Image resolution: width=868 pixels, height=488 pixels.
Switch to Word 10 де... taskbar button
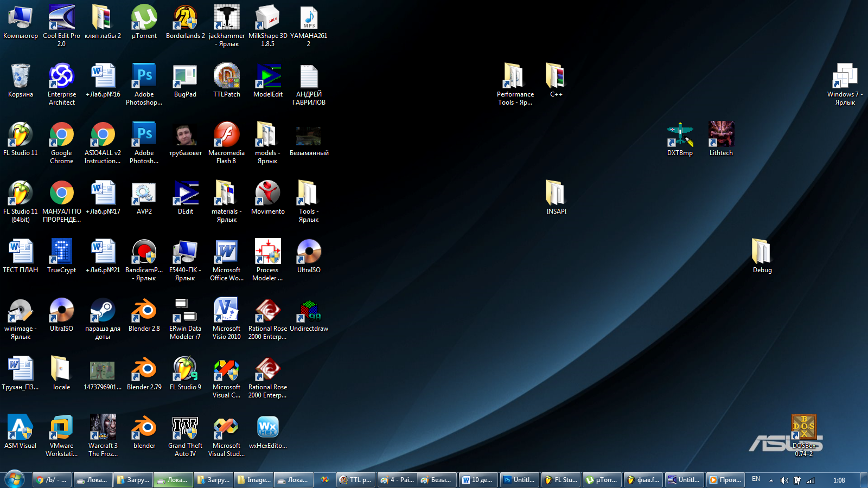point(478,480)
